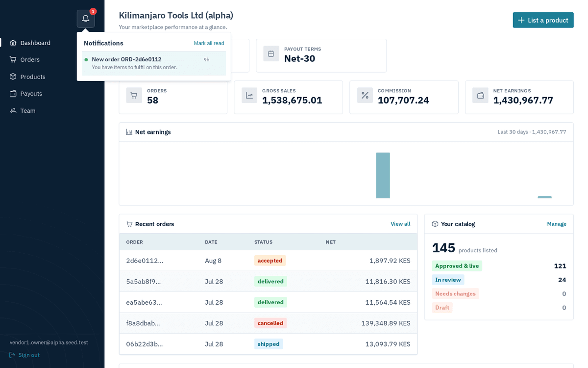Screen dimensions: 588x368
Task: Click the Orders cart icon in sidebar
Action: [13, 59]
